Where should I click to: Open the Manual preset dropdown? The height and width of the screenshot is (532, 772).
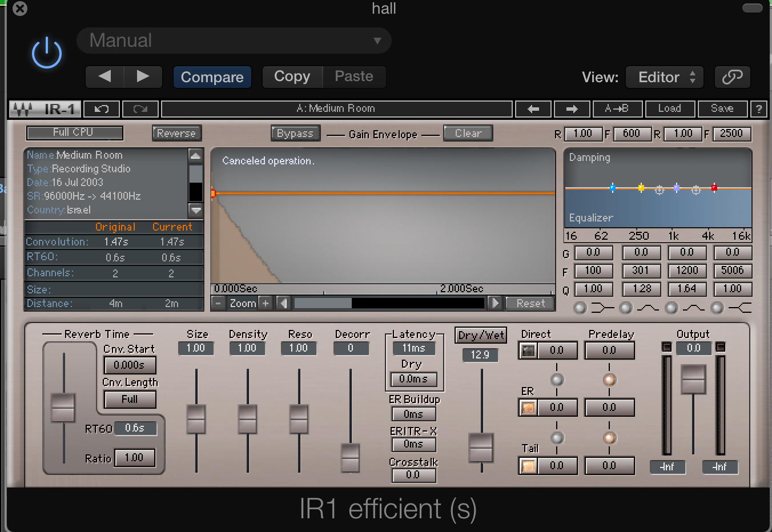pyautogui.click(x=234, y=41)
